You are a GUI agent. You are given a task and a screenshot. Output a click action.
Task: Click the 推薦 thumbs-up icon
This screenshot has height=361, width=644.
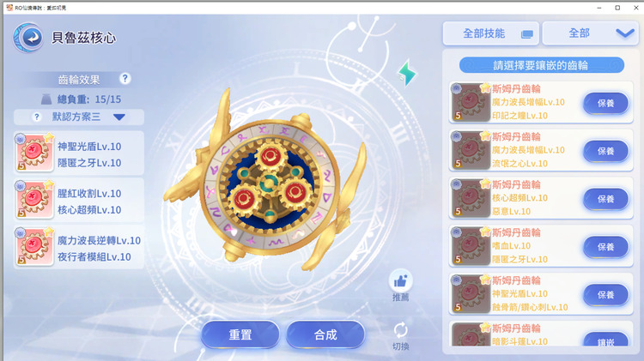point(400,281)
